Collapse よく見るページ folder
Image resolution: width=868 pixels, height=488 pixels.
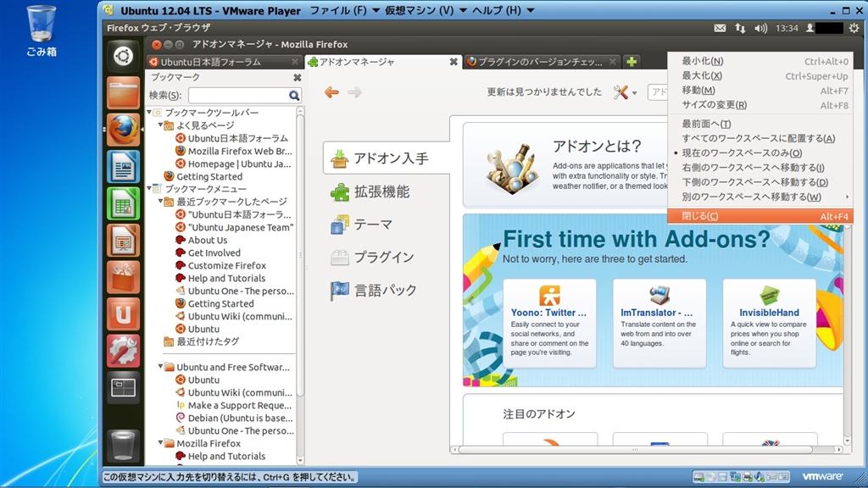pyautogui.click(x=160, y=125)
